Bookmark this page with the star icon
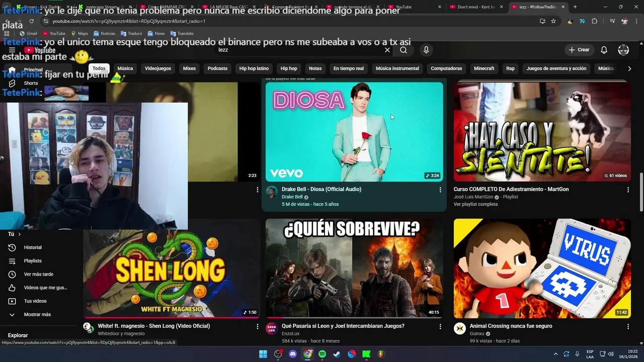Screen dimensions: 644x362 click(x=553, y=21)
